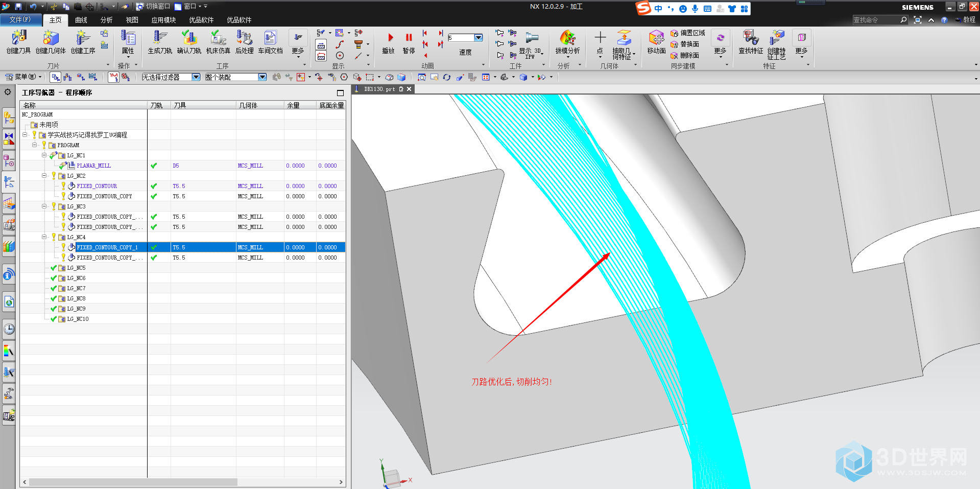The image size is (980, 489).
Task: Collapse the LG_NC4 program group
Action: click(x=44, y=237)
